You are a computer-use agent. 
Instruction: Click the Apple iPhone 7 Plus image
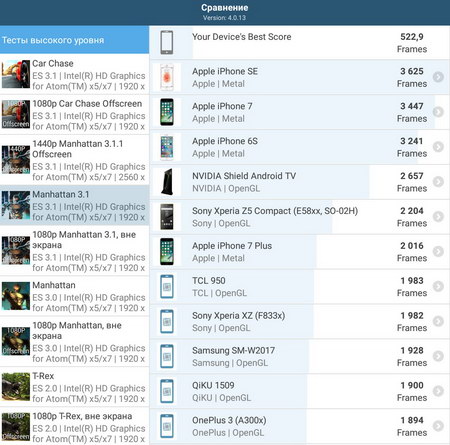click(167, 252)
